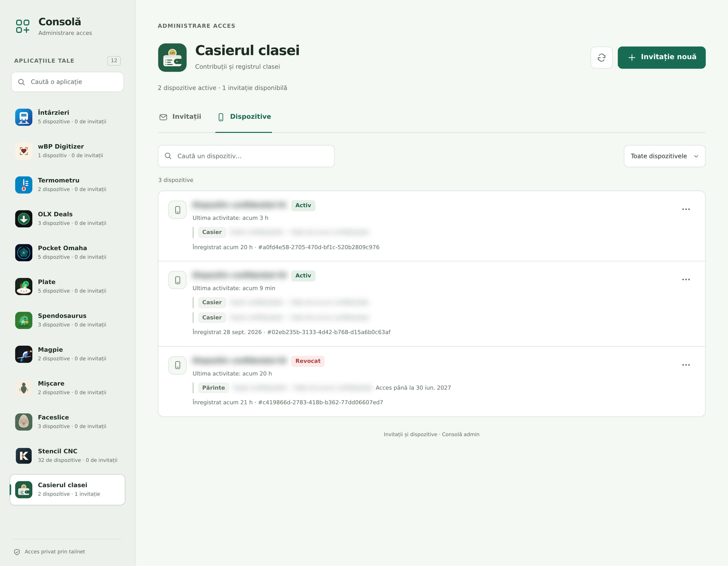The height and width of the screenshot is (566, 728).
Task: Click the Acces privat prin tailnet shield icon
Action: [x=17, y=552]
